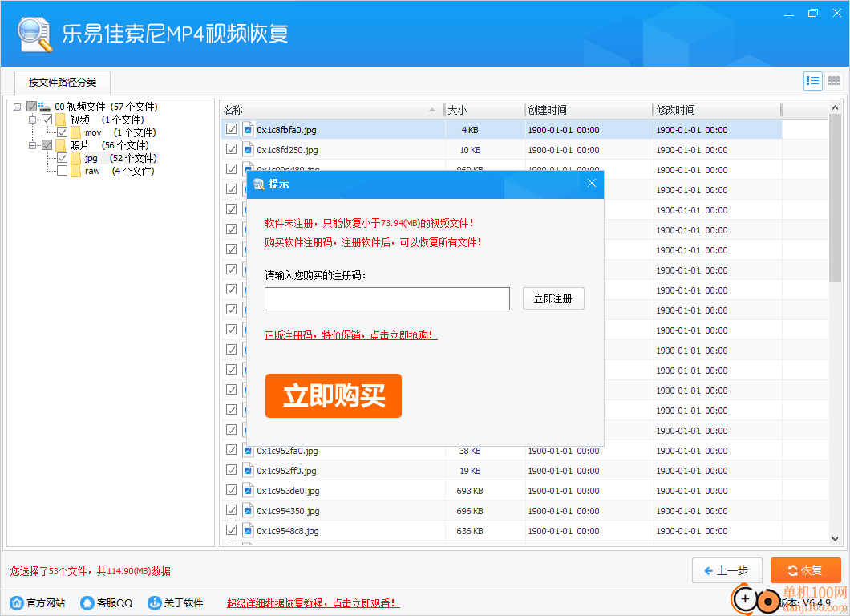This screenshot has width=850, height=616.
Task: Click file icon of 0x1c8fd250.jpg
Action: [248, 150]
